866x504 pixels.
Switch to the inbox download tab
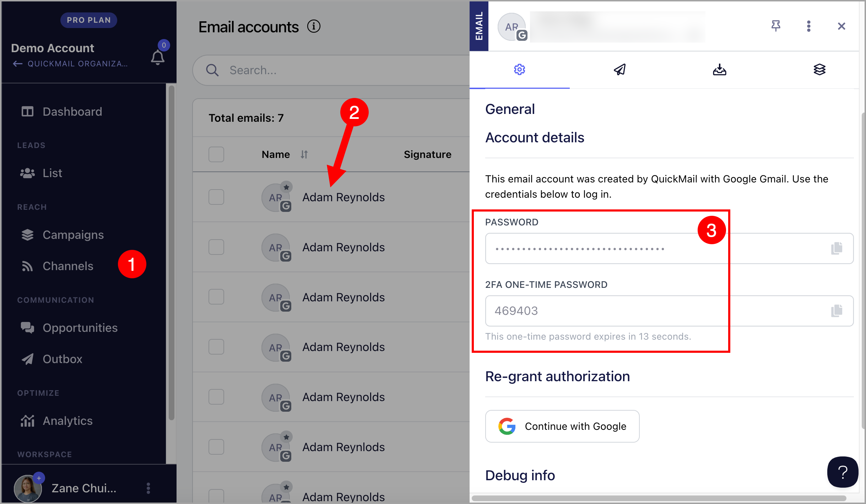pos(720,70)
